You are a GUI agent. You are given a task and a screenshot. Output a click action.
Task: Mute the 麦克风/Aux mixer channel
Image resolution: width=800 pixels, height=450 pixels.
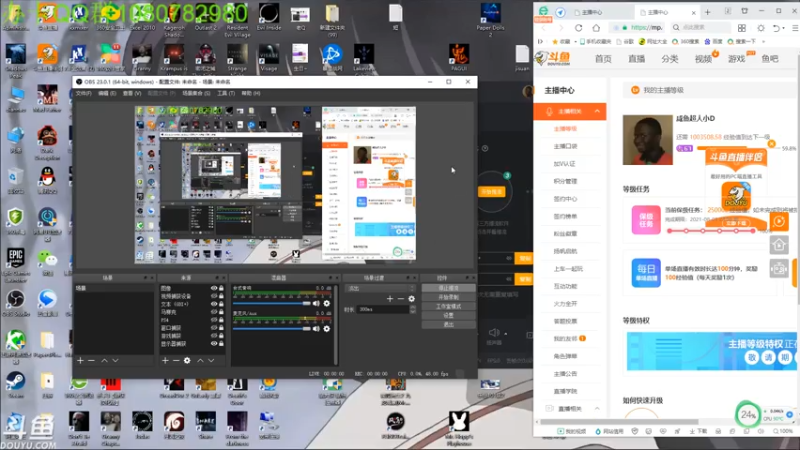click(x=316, y=329)
